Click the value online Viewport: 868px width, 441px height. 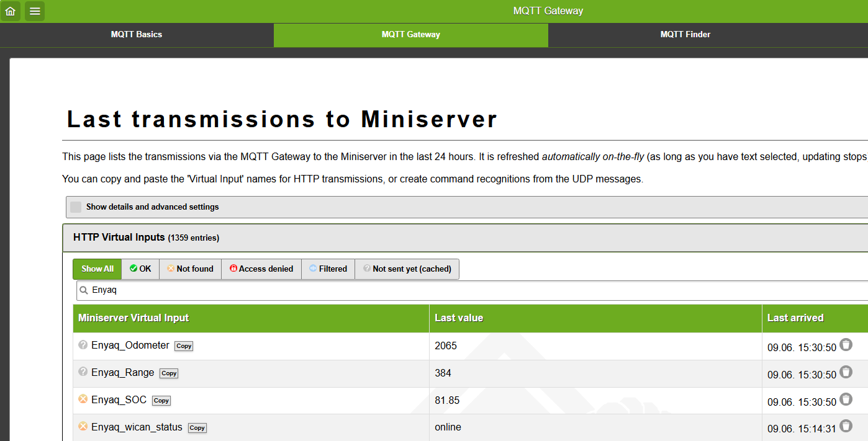tap(448, 427)
